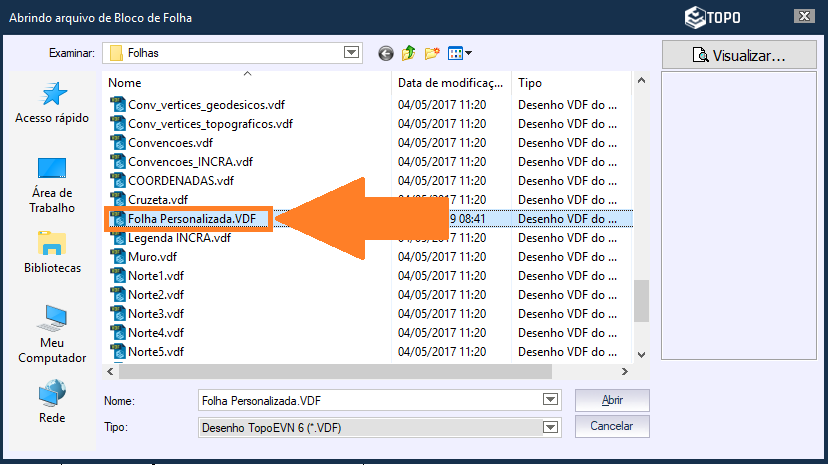Expand the Examinar folder dropdown
This screenshot has height=465, width=829.
tap(351, 53)
